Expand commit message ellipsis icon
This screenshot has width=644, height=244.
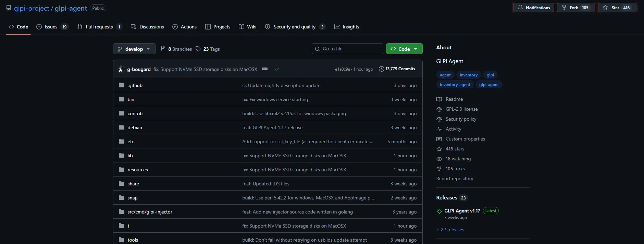tap(265, 69)
